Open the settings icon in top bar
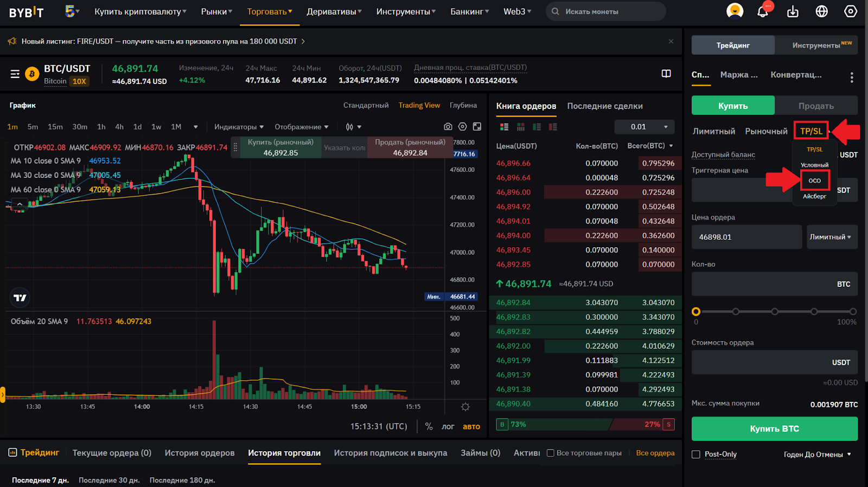 tap(851, 11)
